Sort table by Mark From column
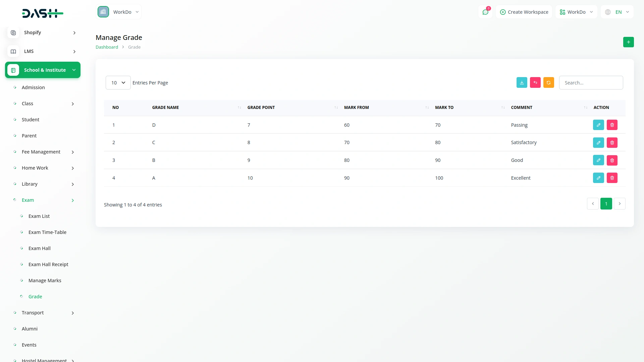Image resolution: width=644 pixels, height=362 pixels. (357, 108)
